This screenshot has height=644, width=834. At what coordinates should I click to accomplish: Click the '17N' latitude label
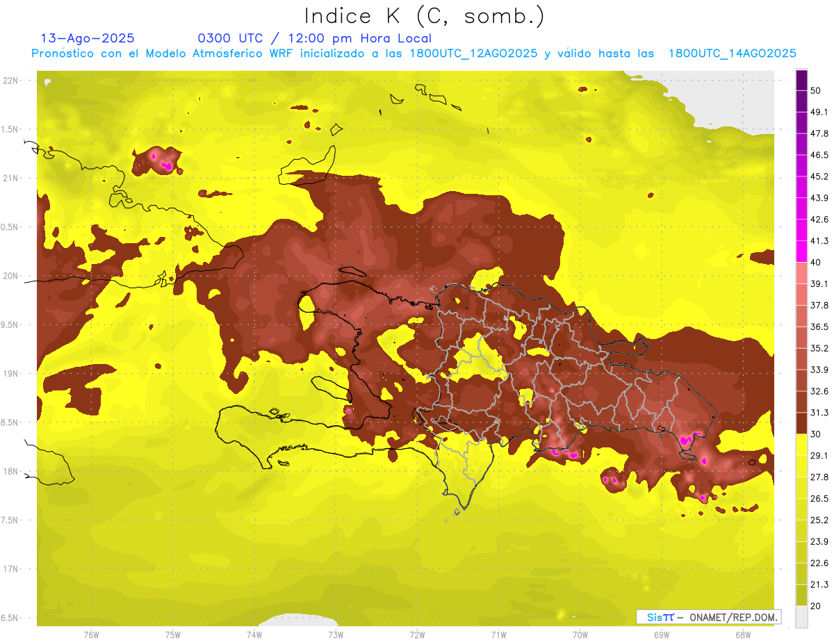tap(11, 569)
